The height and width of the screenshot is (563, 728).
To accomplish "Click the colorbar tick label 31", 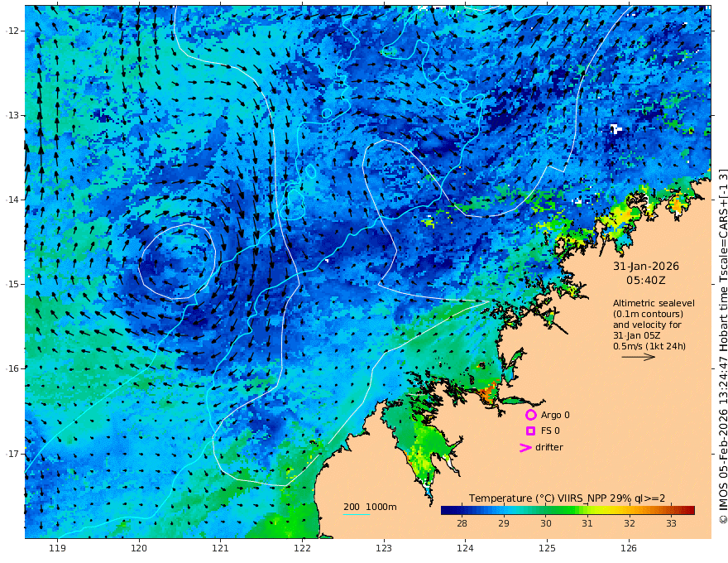I will coord(587,523).
